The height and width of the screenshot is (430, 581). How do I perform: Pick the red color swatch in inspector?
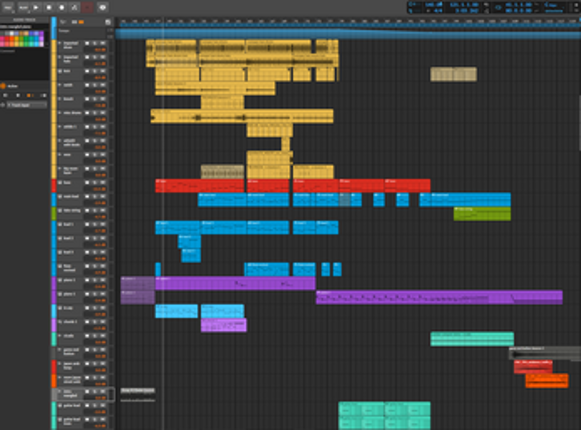[7, 39]
